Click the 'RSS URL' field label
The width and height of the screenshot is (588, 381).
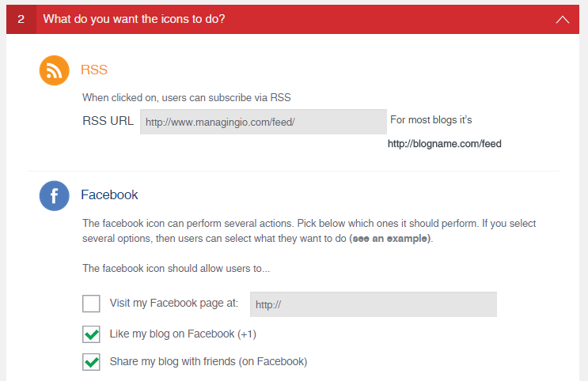[x=108, y=121]
